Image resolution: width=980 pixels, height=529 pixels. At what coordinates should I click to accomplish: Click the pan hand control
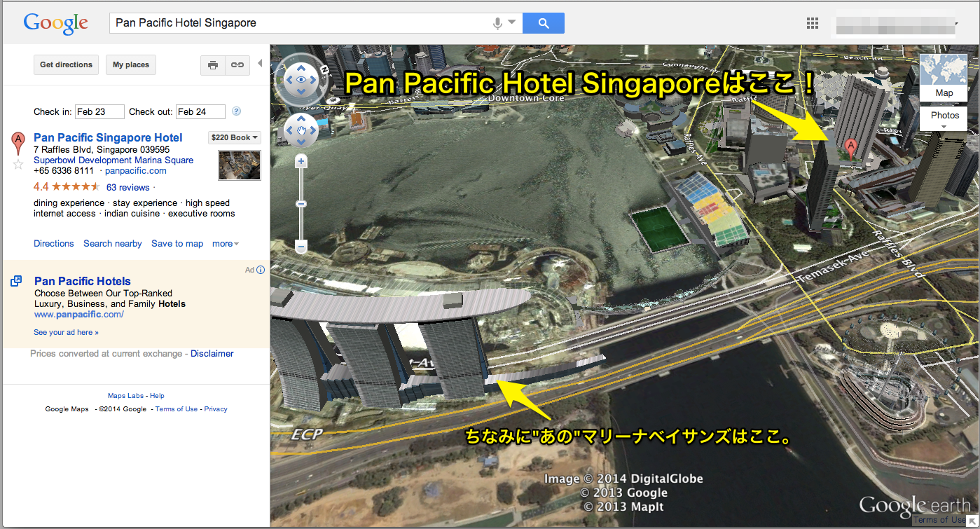click(301, 130)
